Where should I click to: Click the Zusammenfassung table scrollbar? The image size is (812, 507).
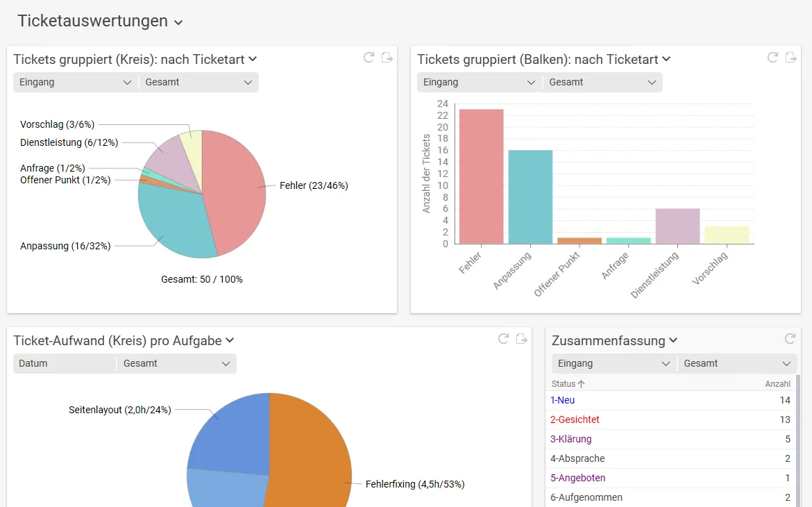(x=798, y=440)
